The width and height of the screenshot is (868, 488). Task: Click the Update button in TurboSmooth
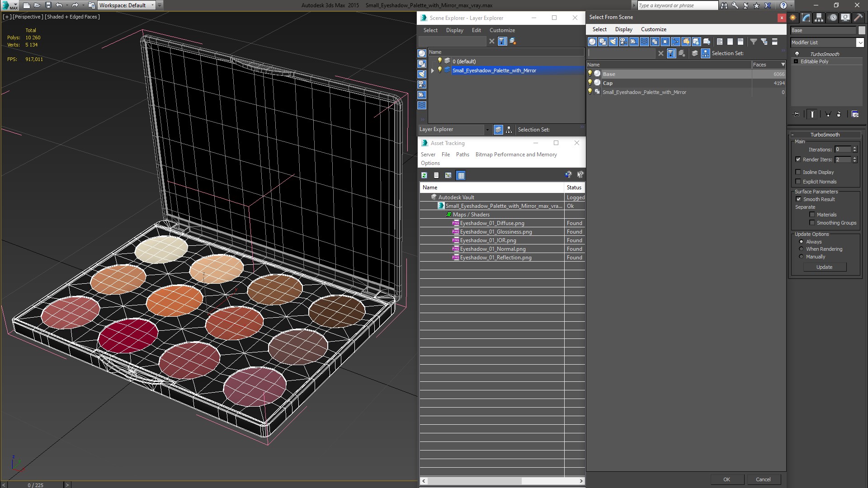point(825,267)
